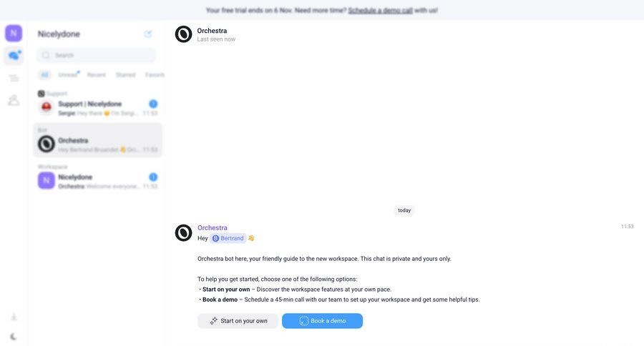Screen dimensions: 644x346
Task: Open the Support | Nicelydone conversation
Action: [x=98, y=108]
